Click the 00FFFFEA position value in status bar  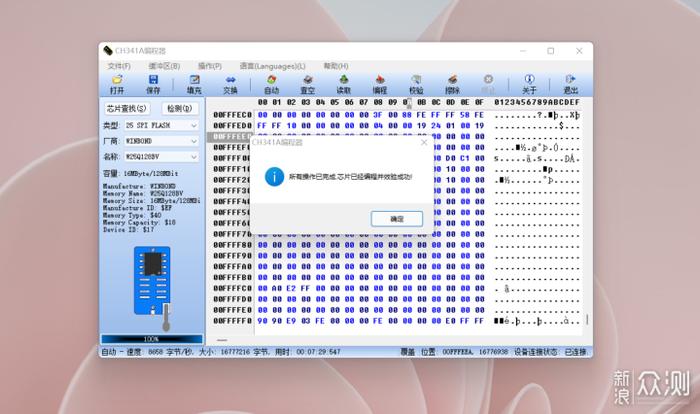point(458,352)
